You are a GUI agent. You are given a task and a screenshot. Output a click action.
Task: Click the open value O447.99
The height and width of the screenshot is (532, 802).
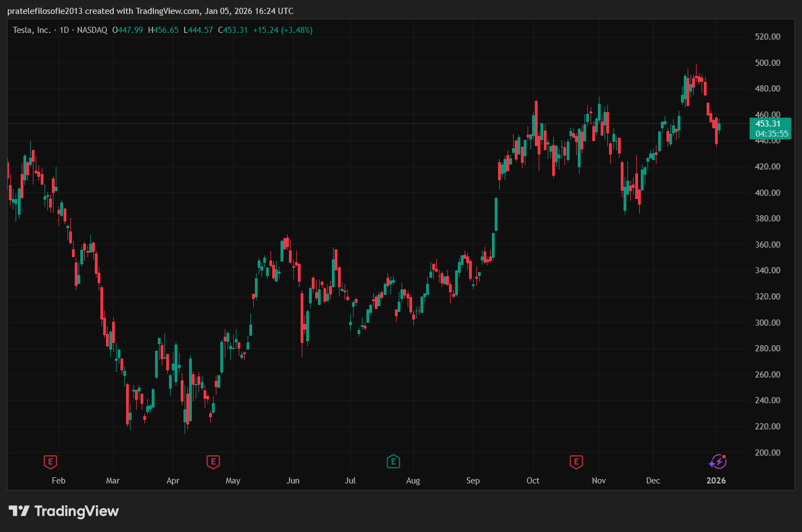coord(128,30)
